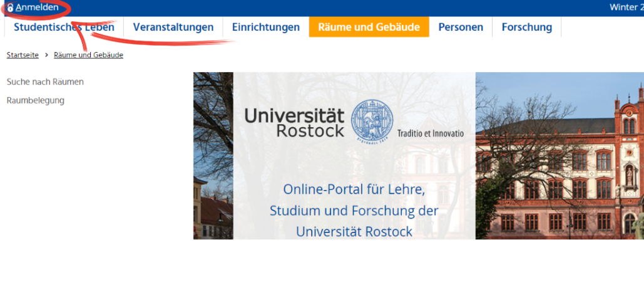Click the Anmelden login link
This screenshot has width=644, height=297.
tap(37, 8)
